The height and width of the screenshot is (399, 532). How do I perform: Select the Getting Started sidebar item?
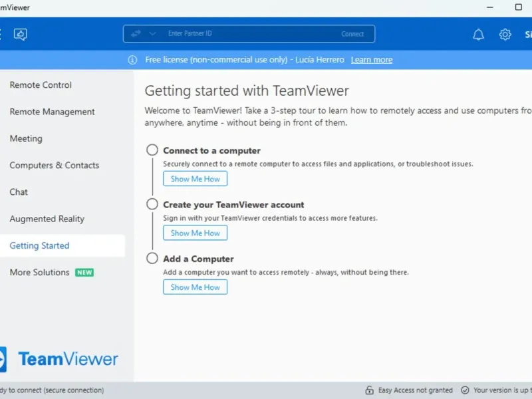coord(63,245)
